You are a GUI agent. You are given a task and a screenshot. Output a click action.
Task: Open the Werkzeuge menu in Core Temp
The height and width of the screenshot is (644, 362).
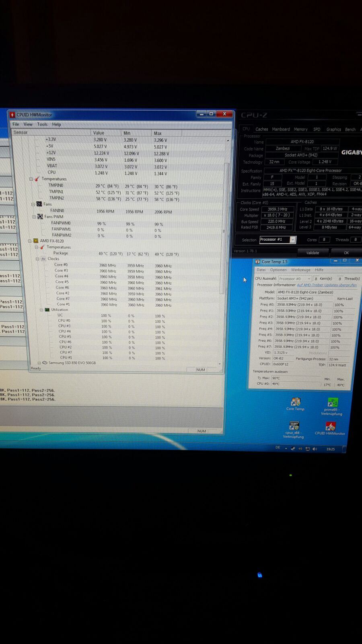[301, 270]
